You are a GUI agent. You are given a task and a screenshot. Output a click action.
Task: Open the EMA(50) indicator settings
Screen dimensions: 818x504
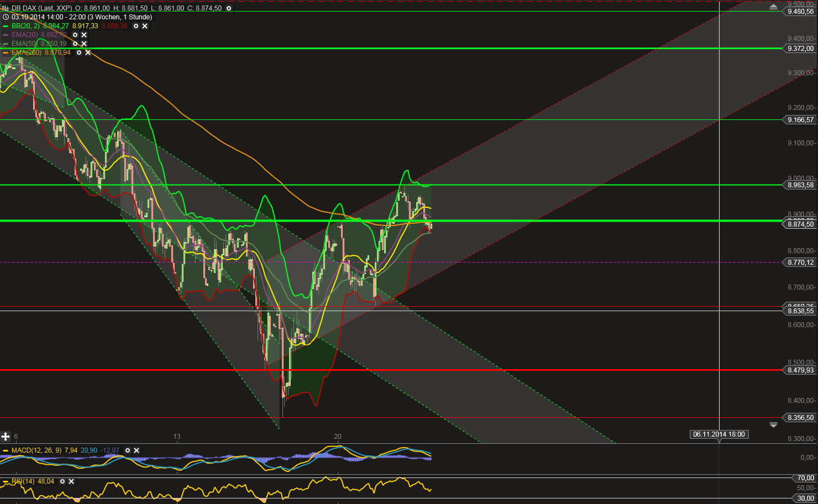(75, 43)
